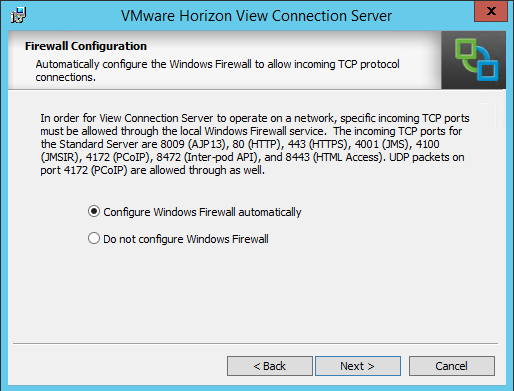The height and width of the screenshot is (391, 514).
Task: Close the VMware Horizon View Connection Server window
Action: [x=491, y=11]
